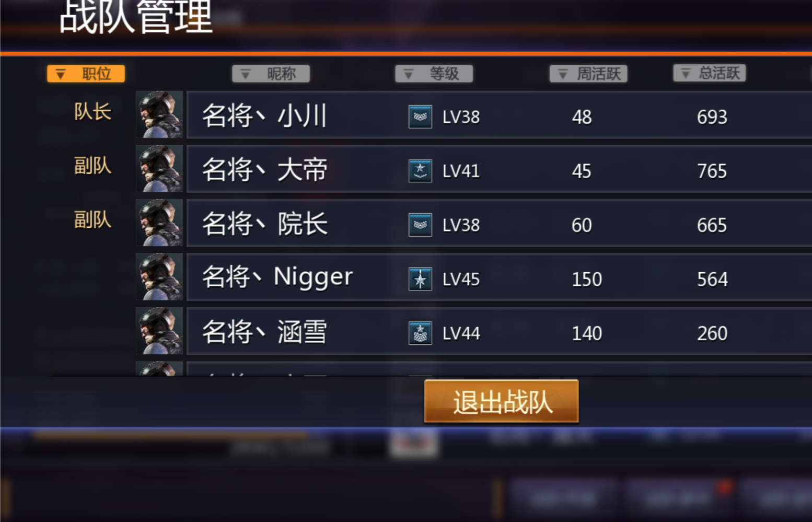
Task: Click the avatar of 名将丶涵雪
Action: click(160, 331)
